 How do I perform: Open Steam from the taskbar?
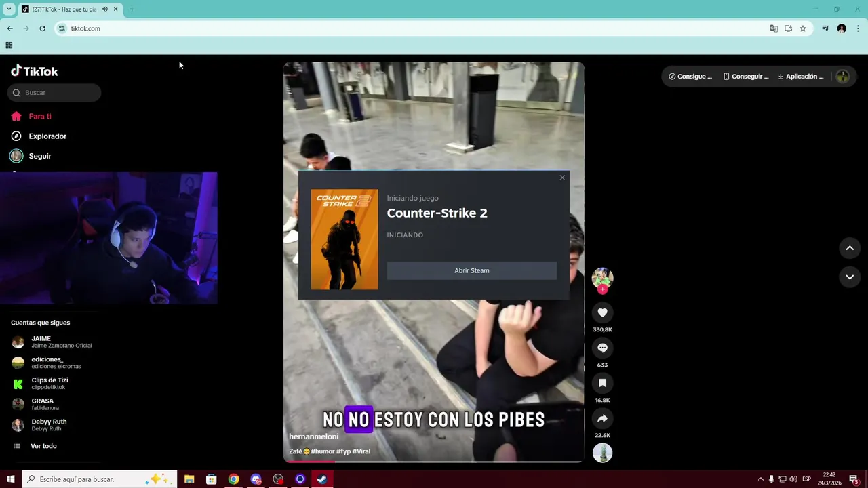click(322, 479)
